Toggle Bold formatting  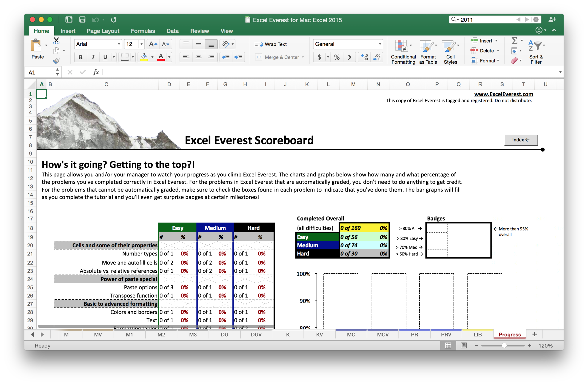tap(80, 57)
